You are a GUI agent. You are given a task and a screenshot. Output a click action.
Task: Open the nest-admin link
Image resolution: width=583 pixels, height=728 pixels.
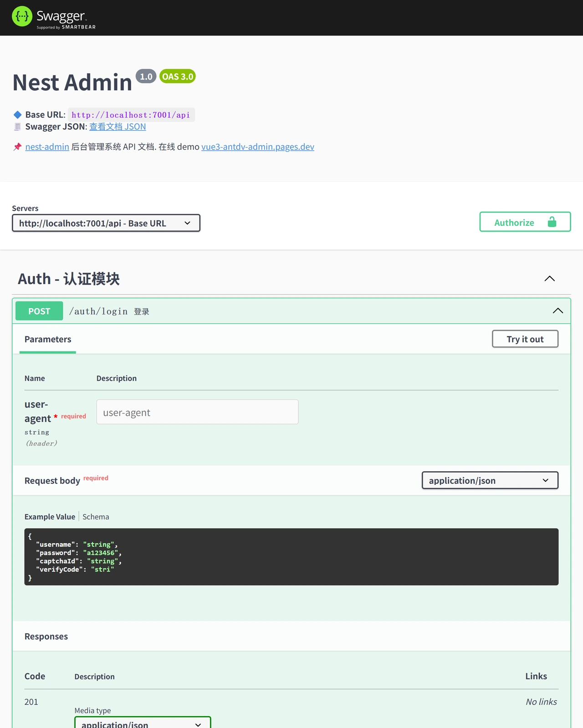pos(47,147)
